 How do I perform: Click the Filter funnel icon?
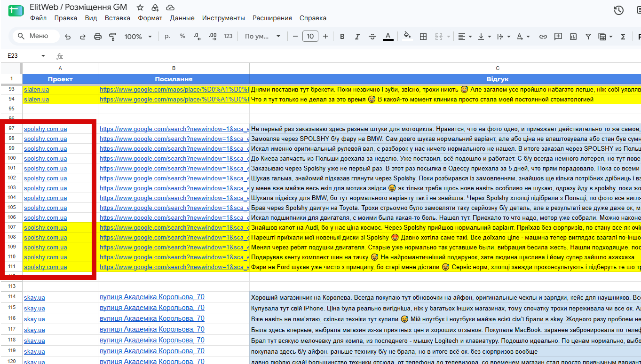pos(588,37)
